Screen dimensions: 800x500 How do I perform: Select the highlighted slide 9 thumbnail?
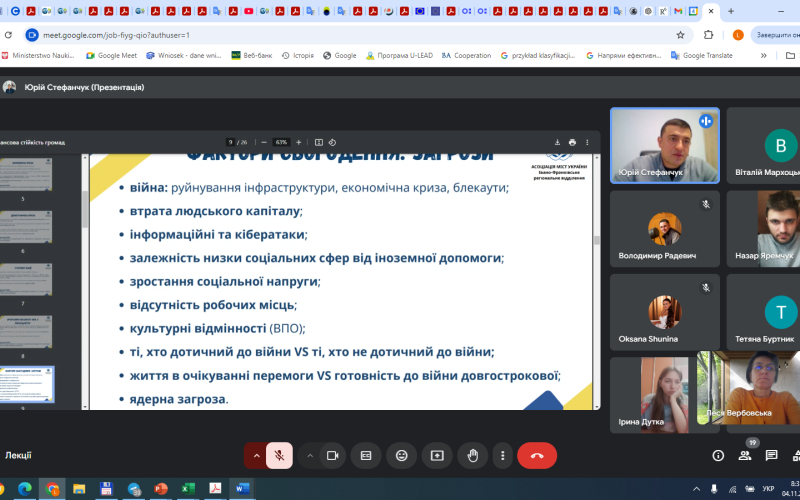click(26, 384)
